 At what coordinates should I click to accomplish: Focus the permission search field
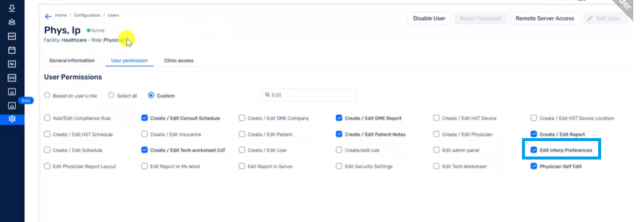(x=309, y=95)
